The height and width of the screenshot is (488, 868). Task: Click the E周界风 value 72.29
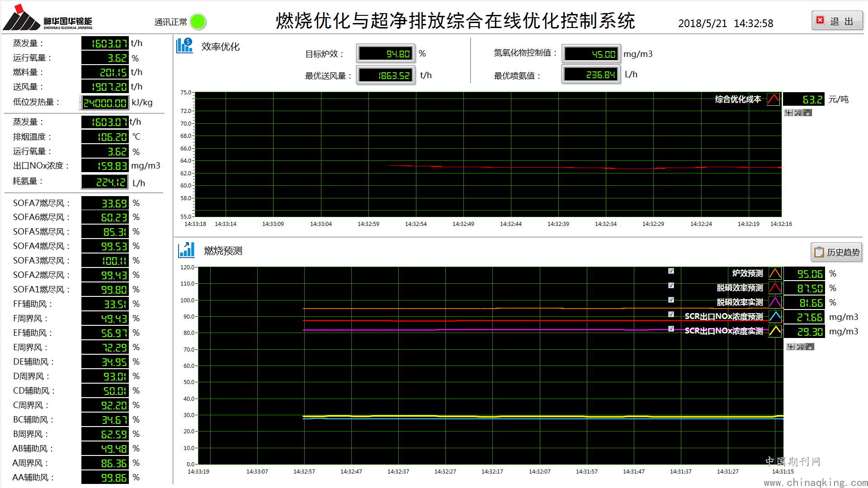[105, 347]
